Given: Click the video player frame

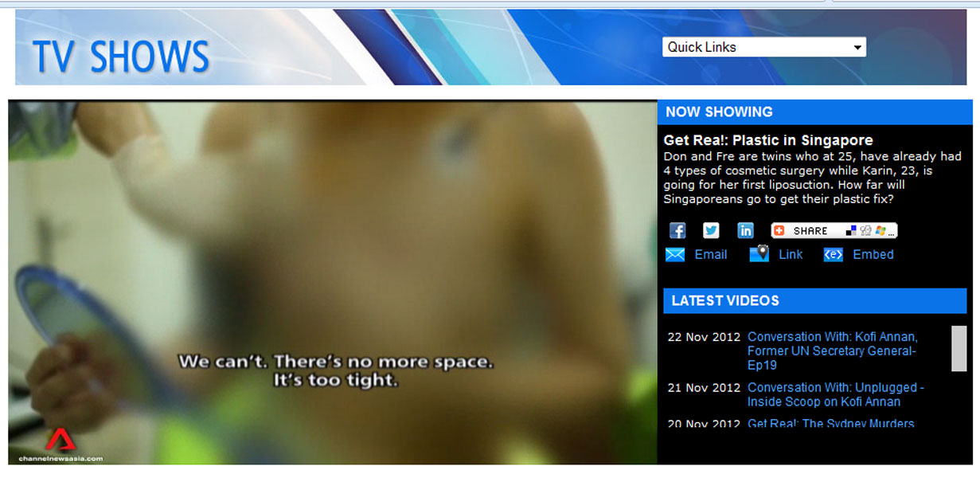Looking at the screenshot, I should pos(333,239).
